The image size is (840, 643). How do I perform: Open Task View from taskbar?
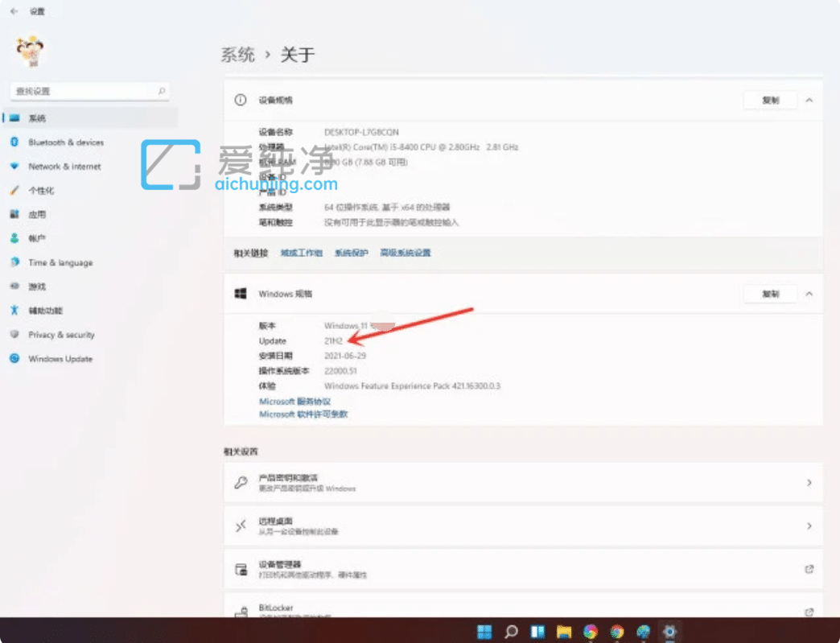[537, 632]
